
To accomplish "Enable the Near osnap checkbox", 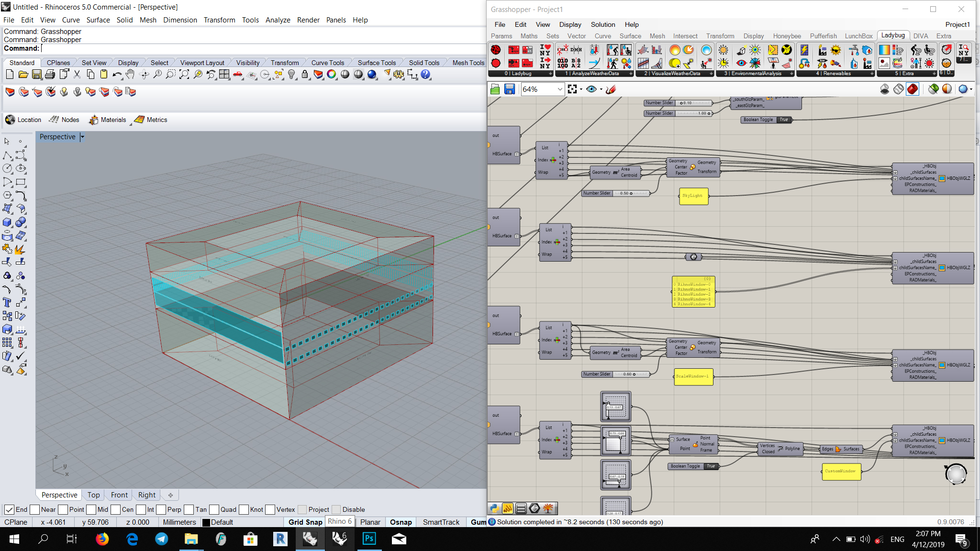I will pyautogui.click(x=34, y=509).
